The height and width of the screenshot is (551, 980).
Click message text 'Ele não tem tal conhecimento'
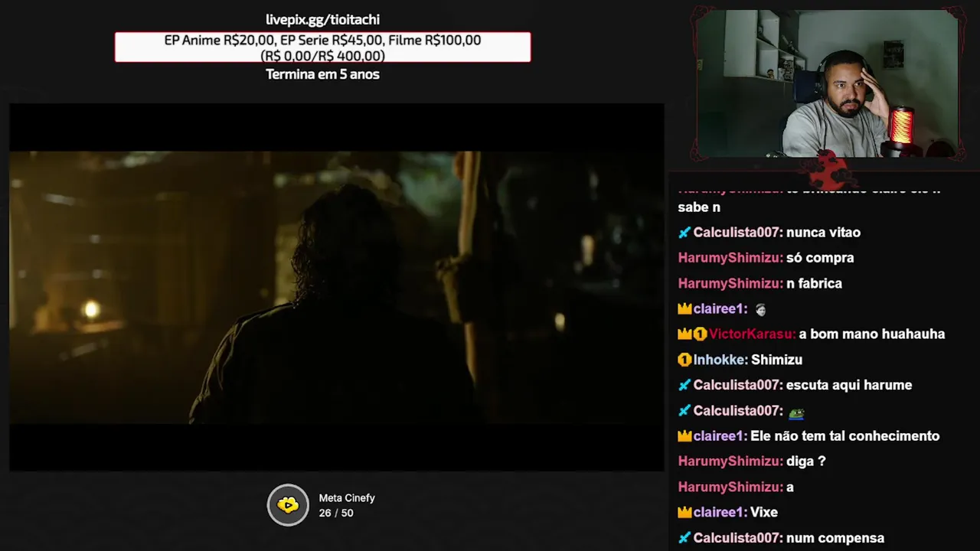(x=845, y=436)
